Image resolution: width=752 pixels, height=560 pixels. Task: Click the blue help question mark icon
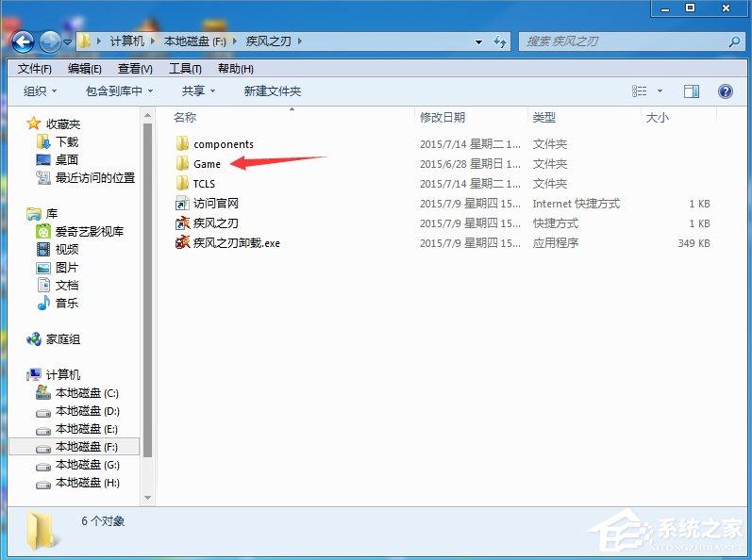[x=726, y=91]
